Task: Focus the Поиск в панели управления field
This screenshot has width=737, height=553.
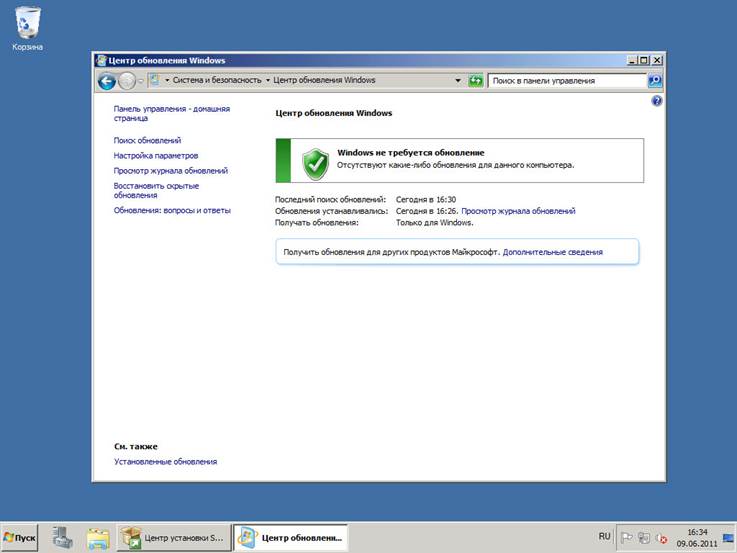Action: click(567, 81)
